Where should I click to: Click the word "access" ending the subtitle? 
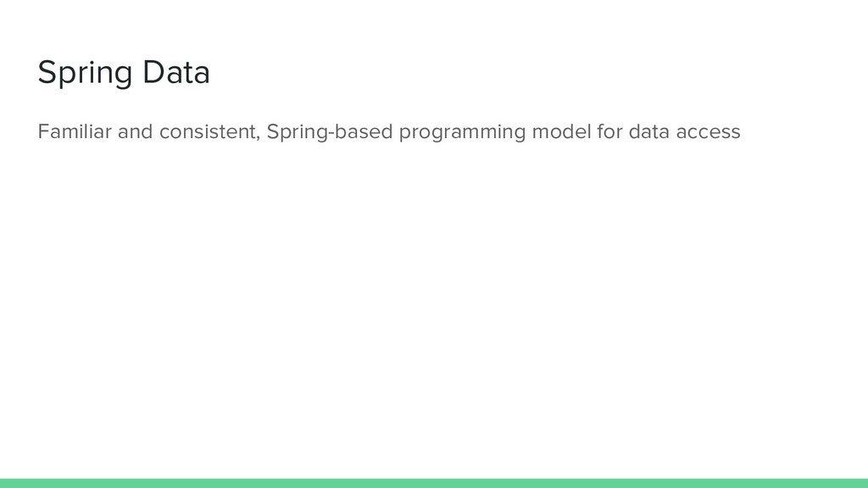coord(708,133)
